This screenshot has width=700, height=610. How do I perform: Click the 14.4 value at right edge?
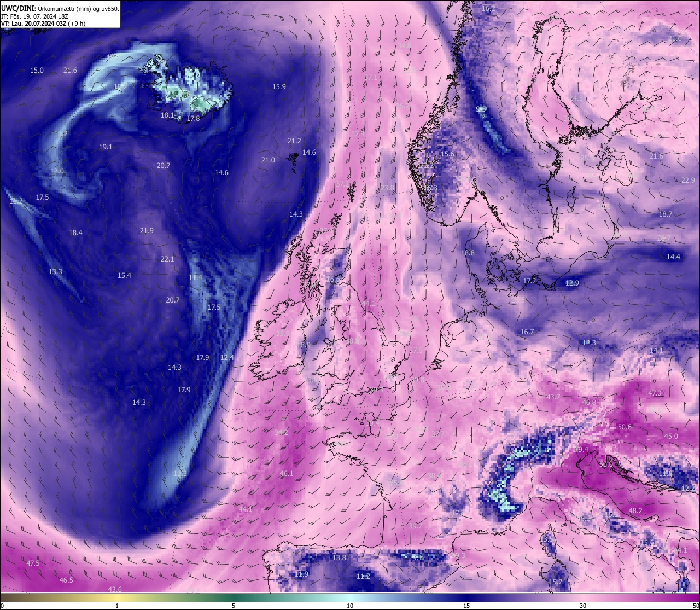tap(673, 257)
